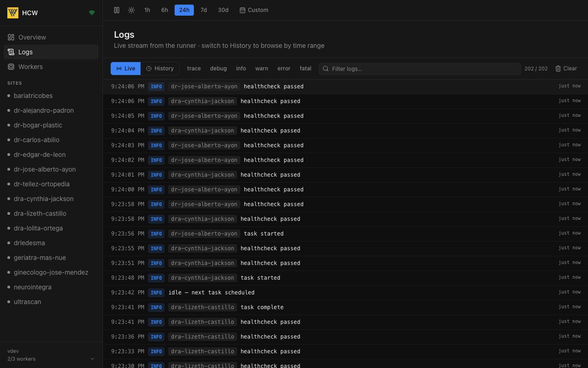This screenshot has width=588, height=368.
Task: Click the INFO badge on the 9:23:42 PM row
Action: point(156,293)
